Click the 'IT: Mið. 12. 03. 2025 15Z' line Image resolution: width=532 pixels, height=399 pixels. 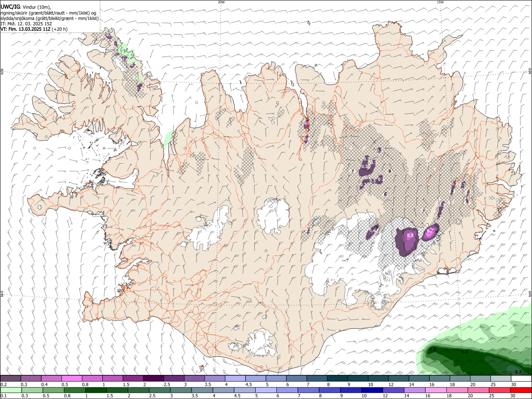[x=26, y=24]
